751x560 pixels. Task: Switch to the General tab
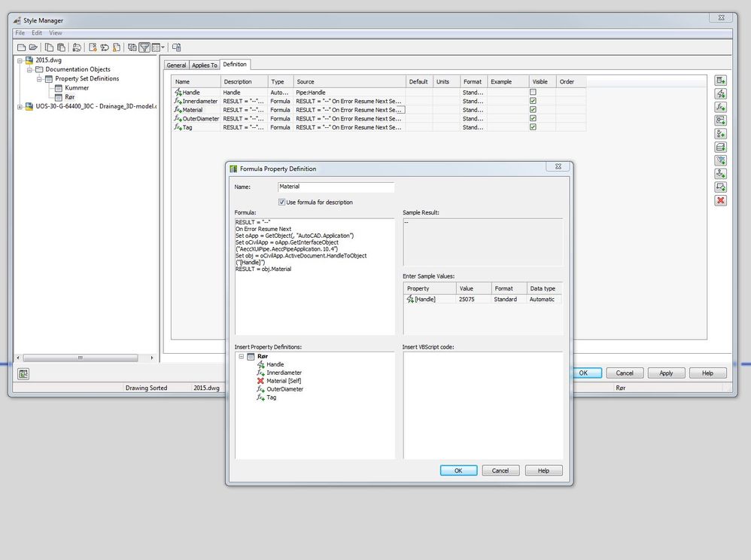176,65
